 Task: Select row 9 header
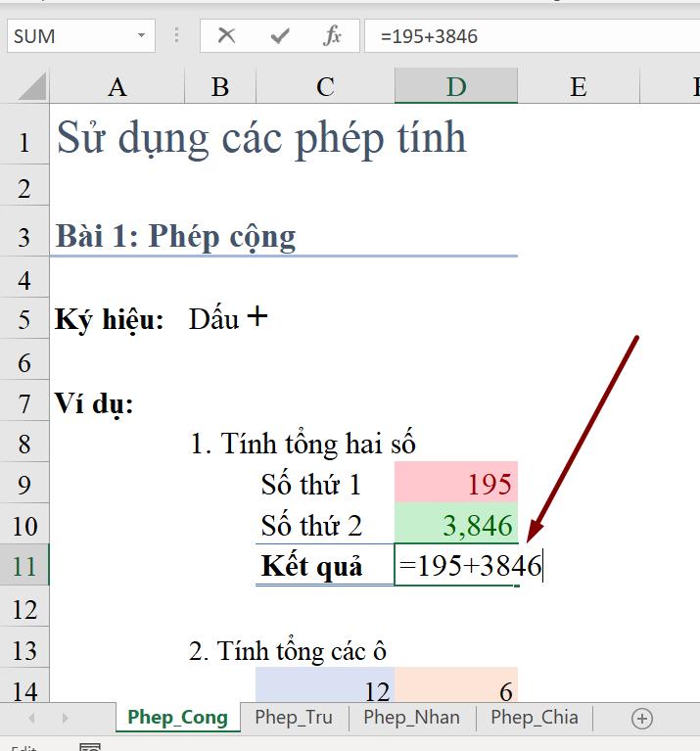tap(24, 483)
